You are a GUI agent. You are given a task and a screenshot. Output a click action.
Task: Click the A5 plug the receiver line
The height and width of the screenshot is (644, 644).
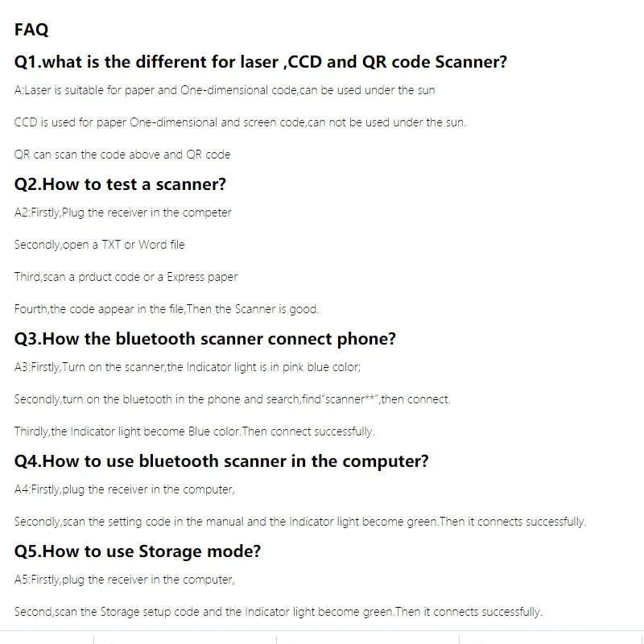(125, 580)
